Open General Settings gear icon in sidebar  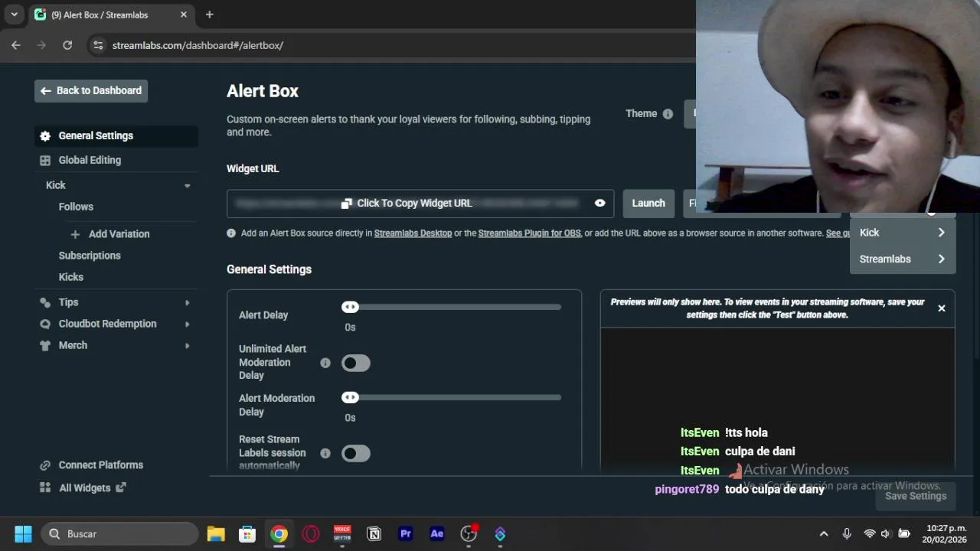[45, 136]
